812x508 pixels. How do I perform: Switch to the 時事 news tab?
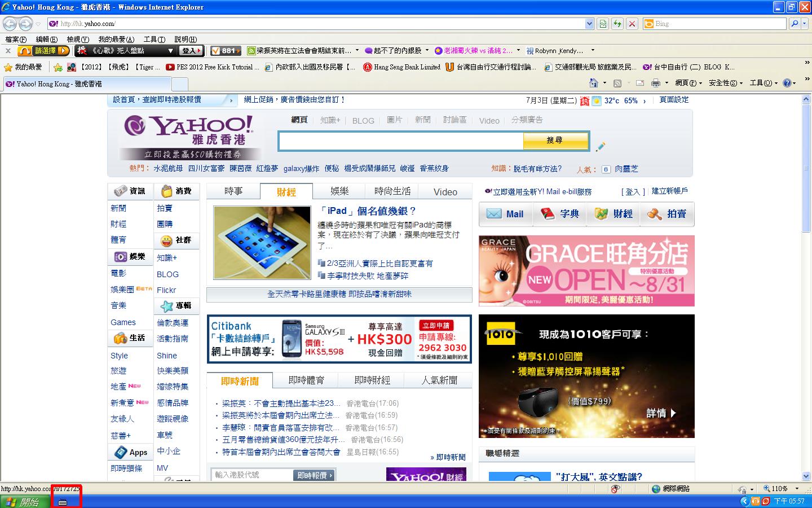coord(233,191)
